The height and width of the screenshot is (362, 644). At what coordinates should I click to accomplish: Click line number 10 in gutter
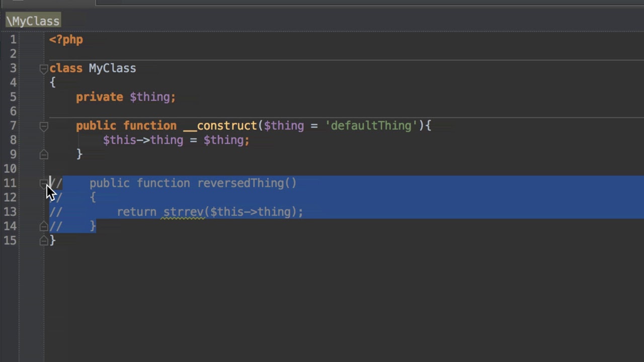(x=10, y=169)
